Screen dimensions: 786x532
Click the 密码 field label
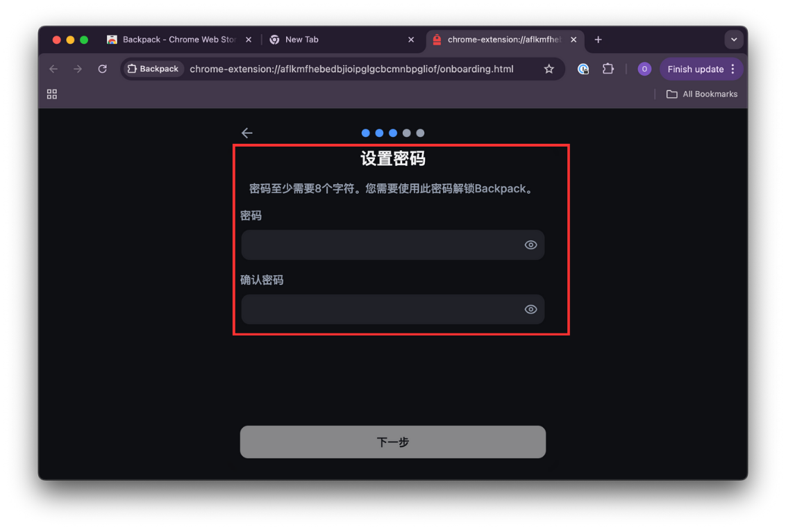pyautogui.click(x=251, y=215)
